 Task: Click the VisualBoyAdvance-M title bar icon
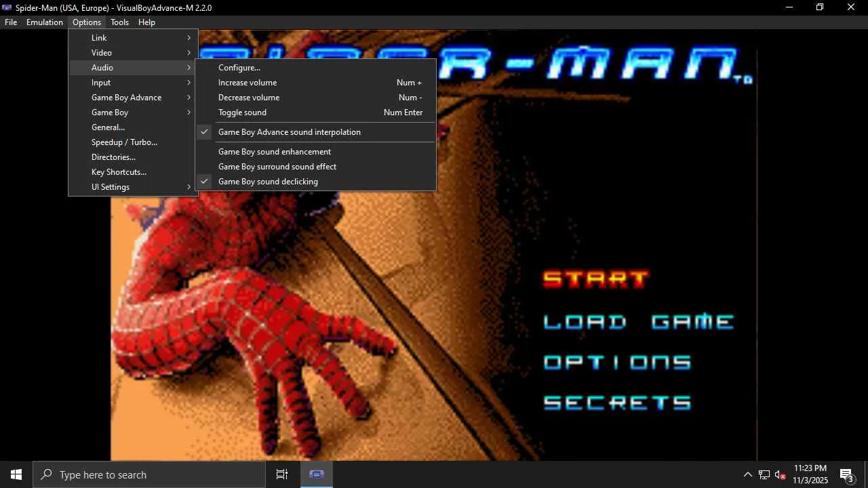tap(7, 7)
